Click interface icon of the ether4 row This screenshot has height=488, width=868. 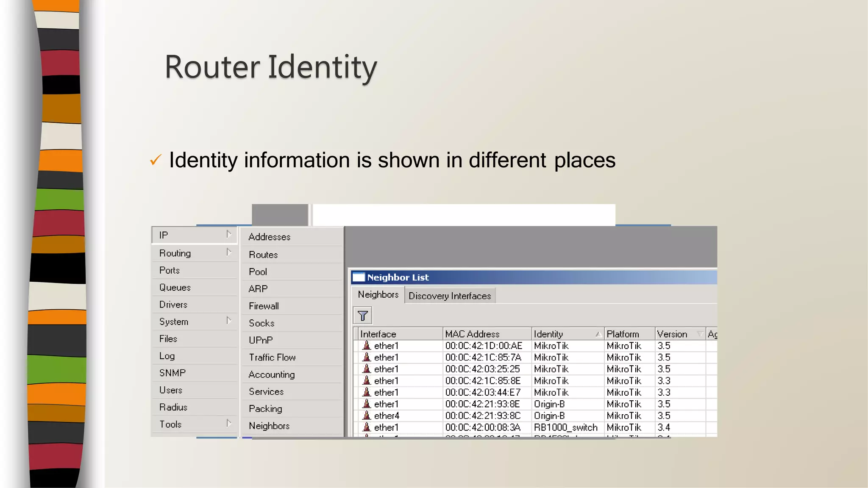367,416
